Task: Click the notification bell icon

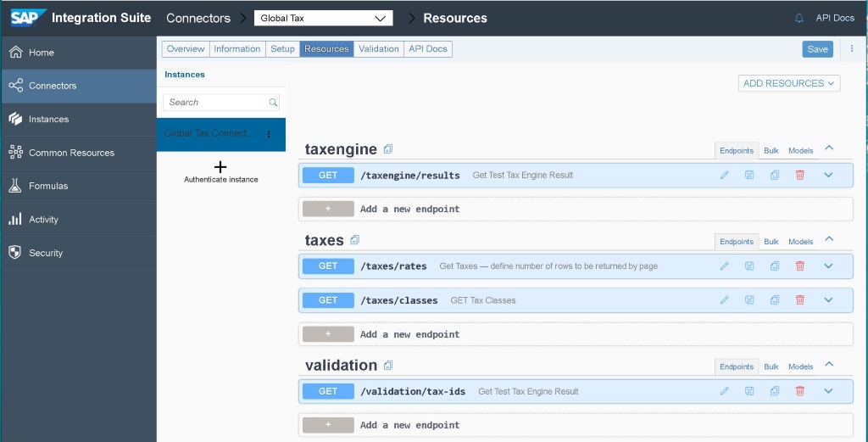Action: (x=798, y=19)
